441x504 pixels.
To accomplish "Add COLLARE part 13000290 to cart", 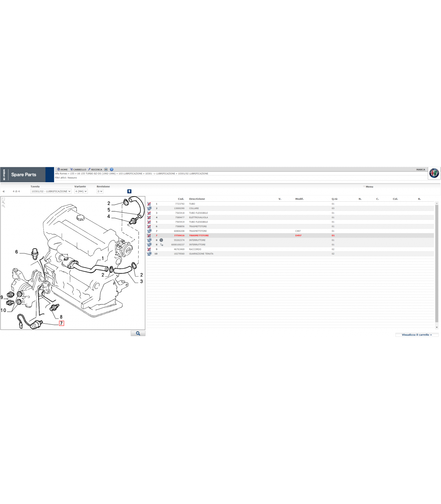I will coord(149,208).
